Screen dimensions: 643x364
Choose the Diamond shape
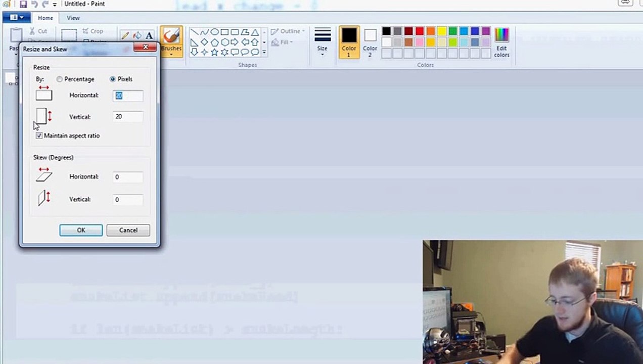tap(204, 42)
